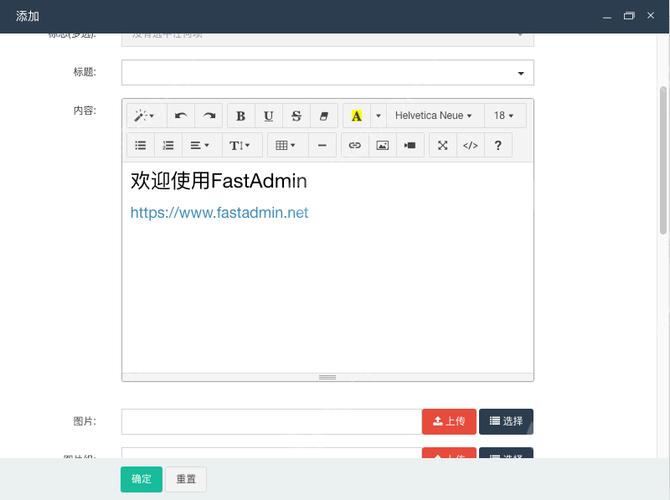670x500 pixels.
Task: Open the paragraph alignment dropdown
Action: click(x=200, y=145)
